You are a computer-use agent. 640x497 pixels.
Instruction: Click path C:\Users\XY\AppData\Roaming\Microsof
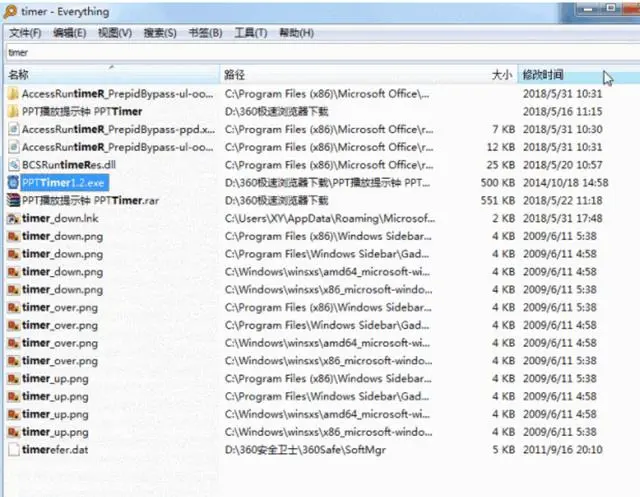click(x=330, y=218)
